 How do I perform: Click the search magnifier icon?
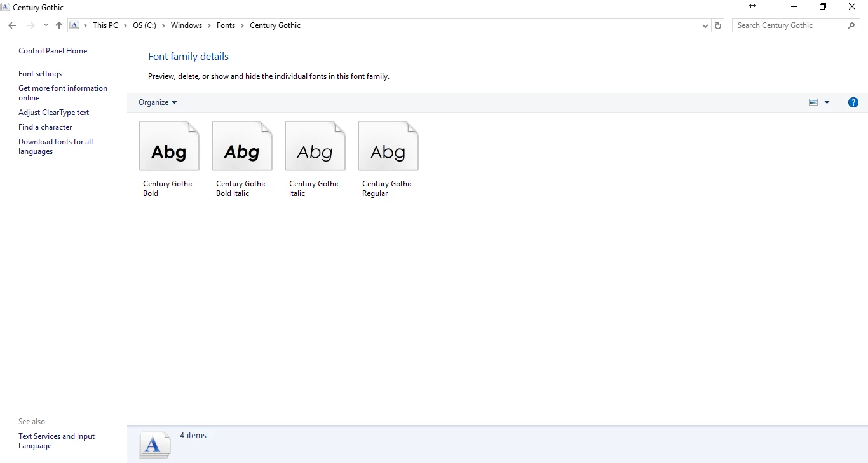pyautogui.click(x=851, y=25)
